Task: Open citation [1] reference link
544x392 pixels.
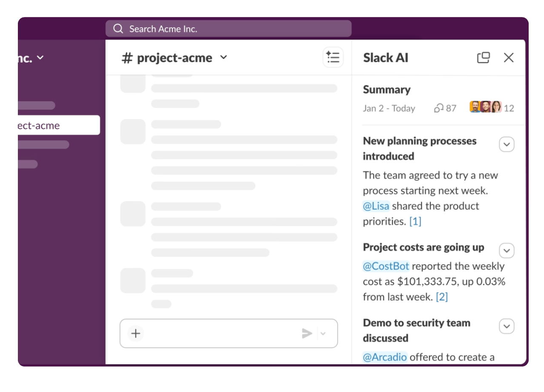Action: point(415,222)
